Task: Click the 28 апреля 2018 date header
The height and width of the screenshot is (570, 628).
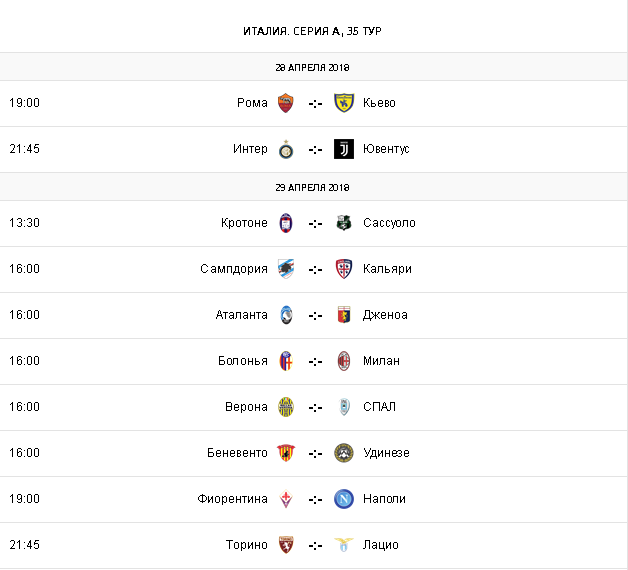Action: [x=314, y=67]
